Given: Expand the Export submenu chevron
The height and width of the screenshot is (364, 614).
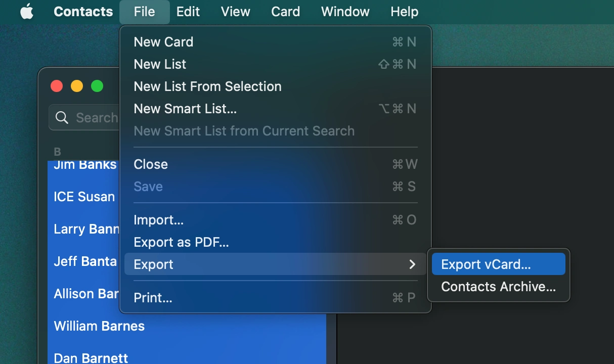Looking at the screenshot, I should coord(412,264).
